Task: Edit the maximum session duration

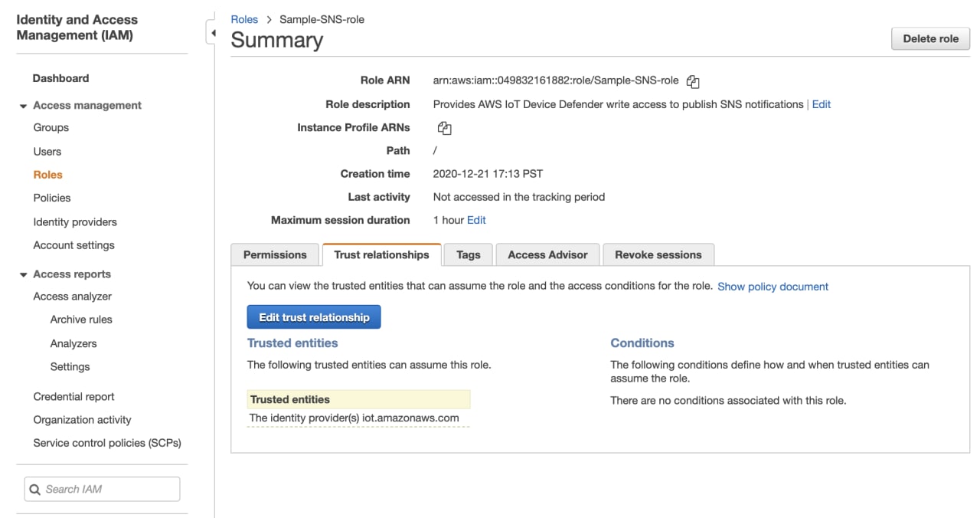Action: (476, 220)
